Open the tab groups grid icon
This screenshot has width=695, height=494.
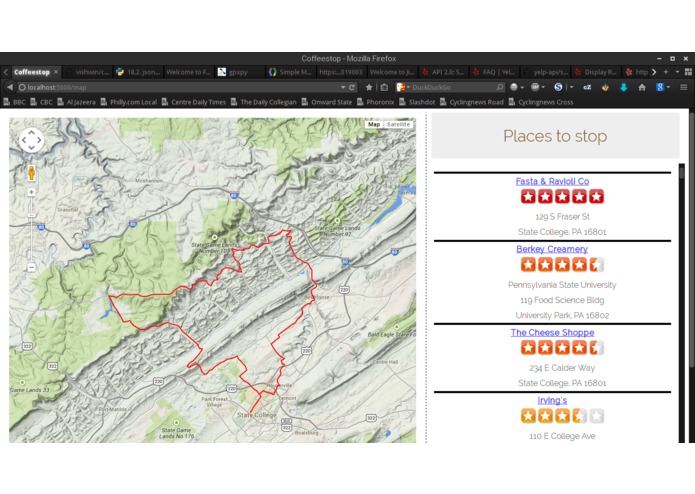pyautogui.click(x=688, y=72)
